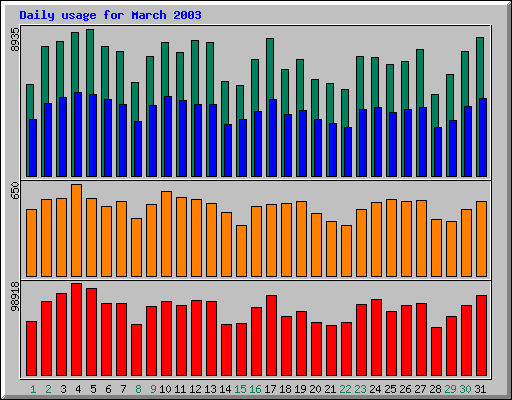Click the 98918 axis label

click(15, 296)
